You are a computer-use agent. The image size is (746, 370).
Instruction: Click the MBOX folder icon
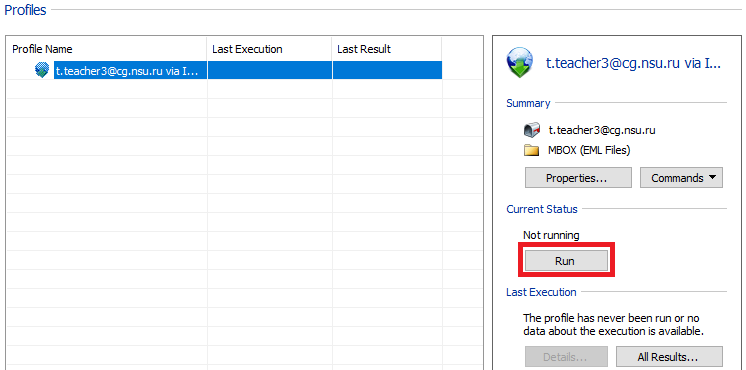531,151
